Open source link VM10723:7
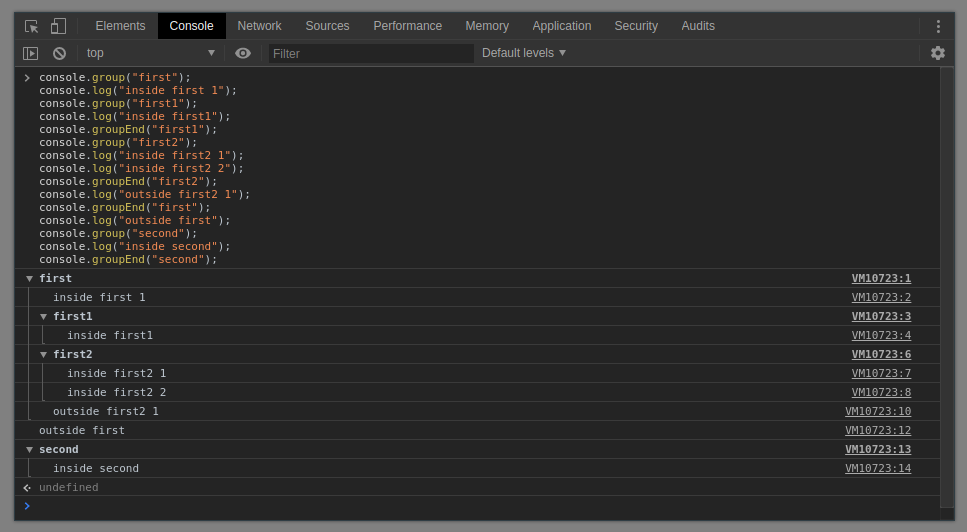The image size is (967, 532). coord(881,374)
